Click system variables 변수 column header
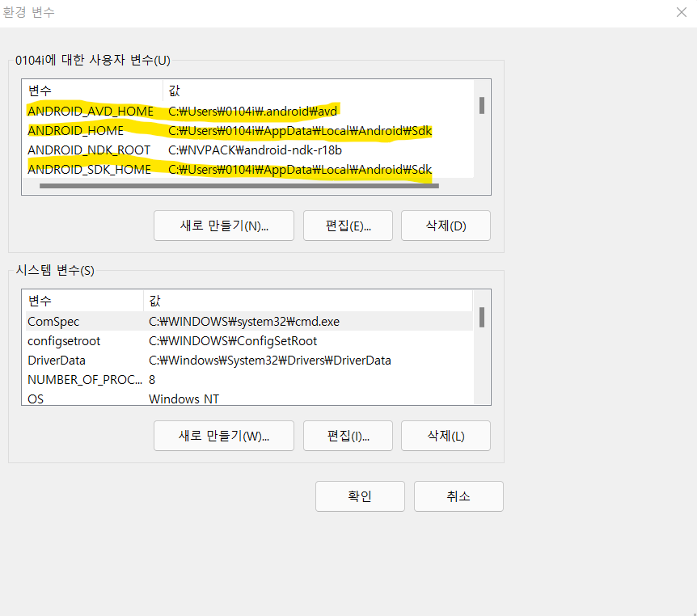Image resolution: width=697 pixels, height=616 pixels. coord(83,301)
